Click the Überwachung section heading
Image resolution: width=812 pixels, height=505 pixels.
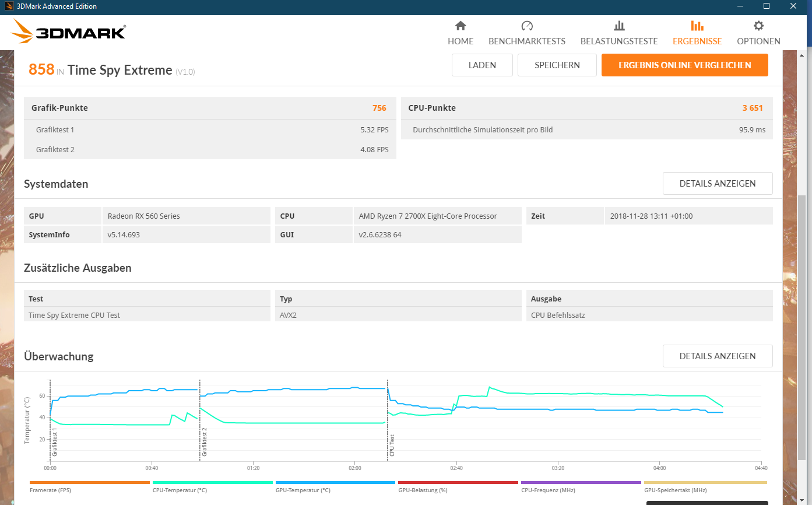click(x=59, y=356)
